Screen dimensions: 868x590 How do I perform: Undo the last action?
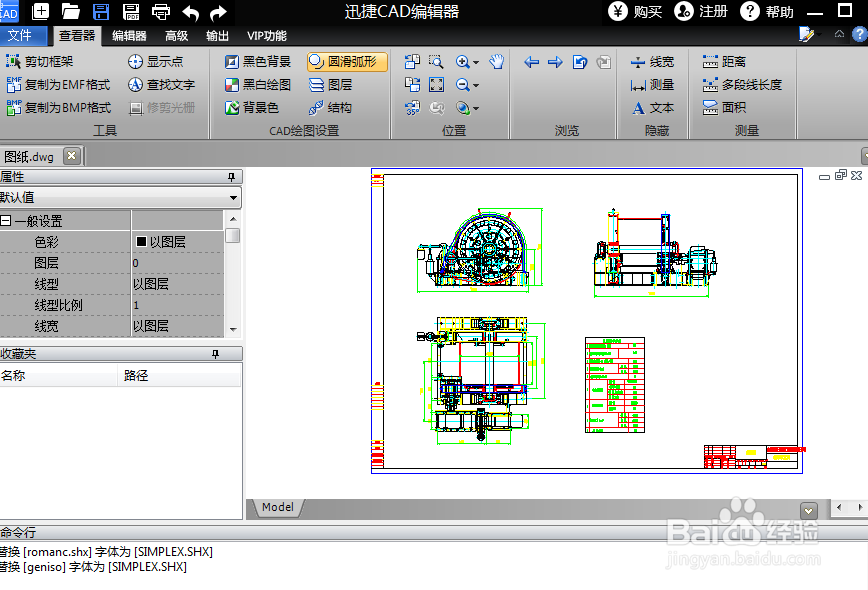[x=190, y=12]
